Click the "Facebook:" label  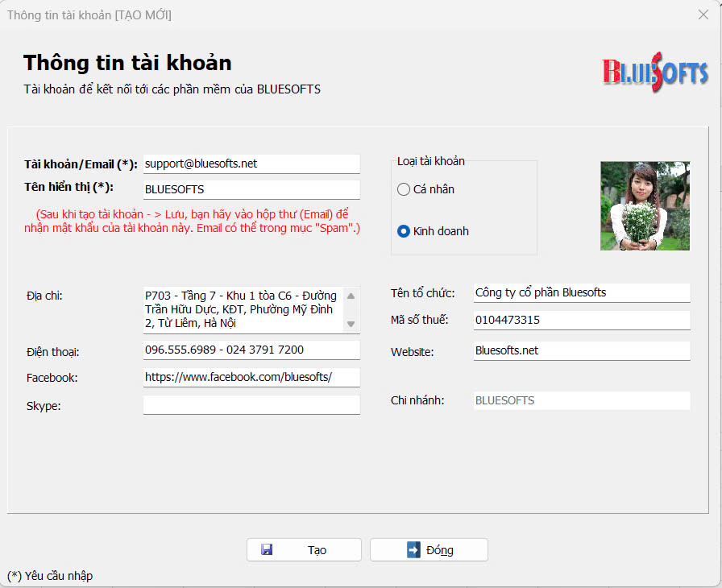[x=52, y=378]
